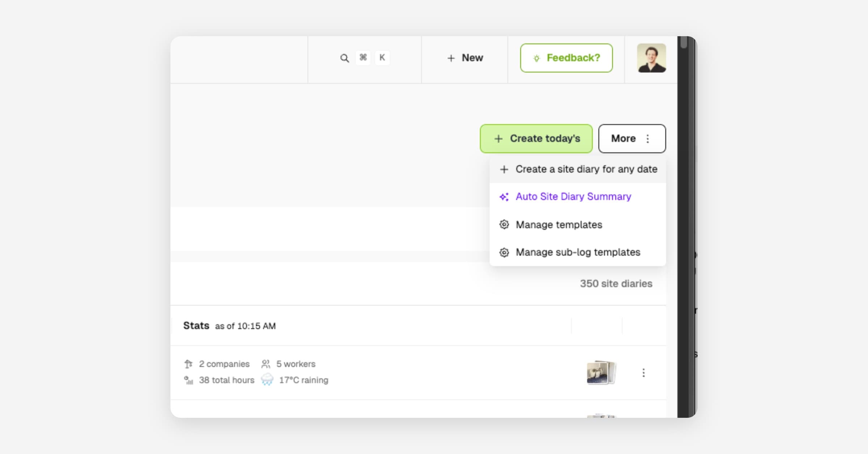Click the 5 workers text
Viewport: 868px width, 454px height.
pos(296,364)
